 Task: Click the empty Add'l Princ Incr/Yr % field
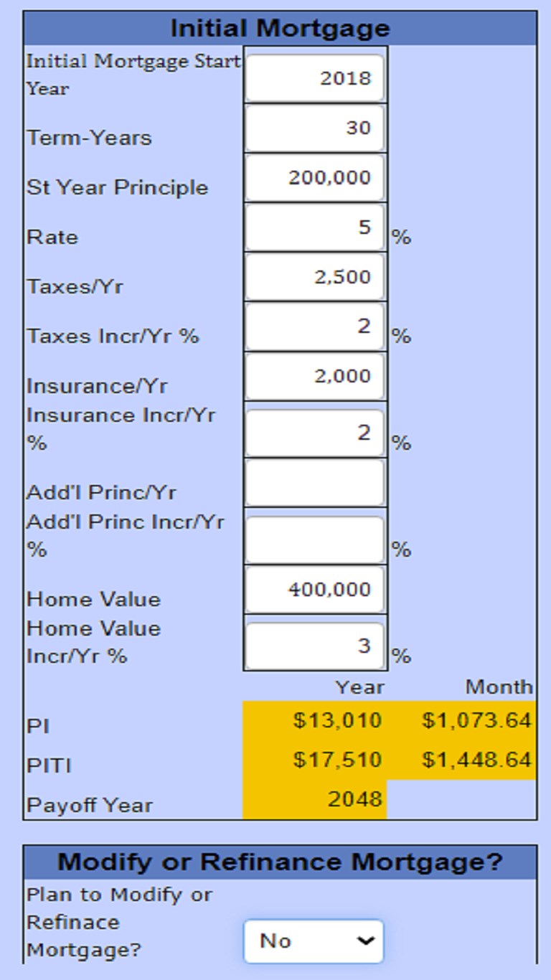315,540
